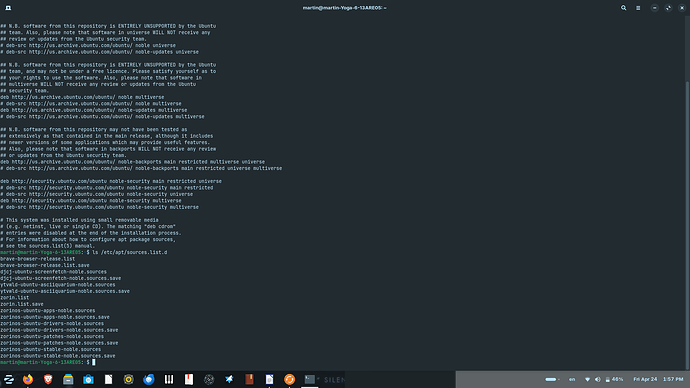Launch LibreOffice Writer from the taskbar
690x388 pixels.
pyautogui.click(x=269, y=379)
